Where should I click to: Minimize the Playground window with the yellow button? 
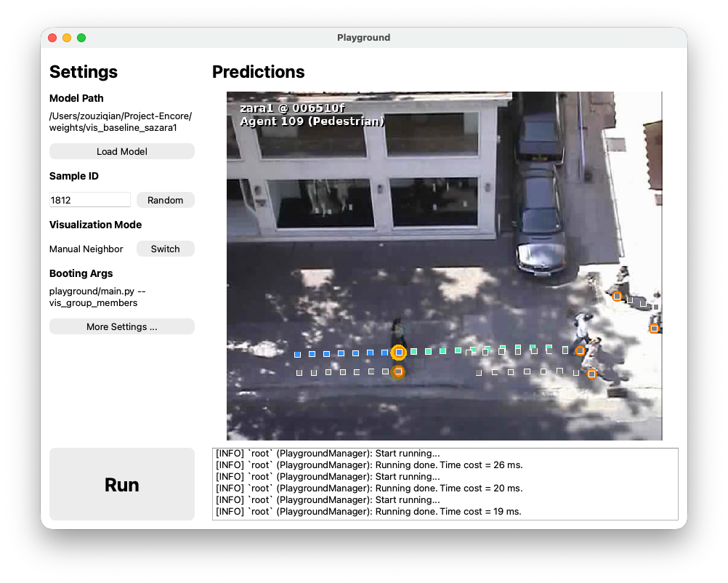[x=67, y=38]
